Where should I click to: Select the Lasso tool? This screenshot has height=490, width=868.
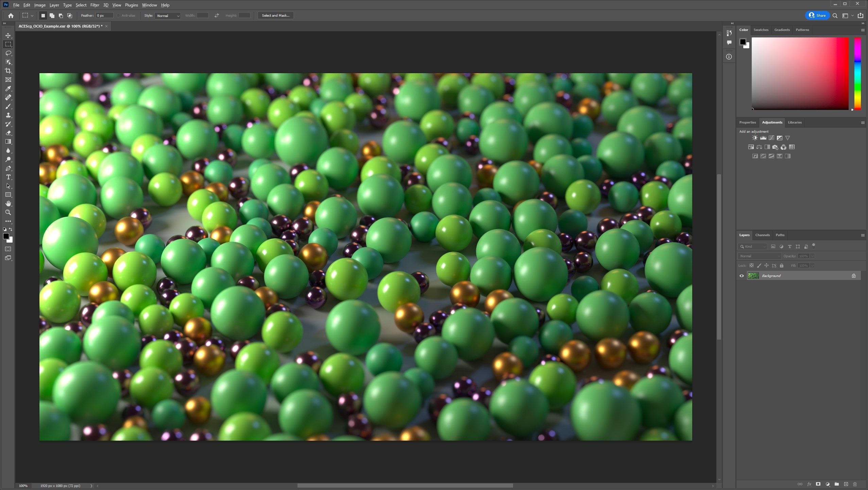[x=8, y=53]
